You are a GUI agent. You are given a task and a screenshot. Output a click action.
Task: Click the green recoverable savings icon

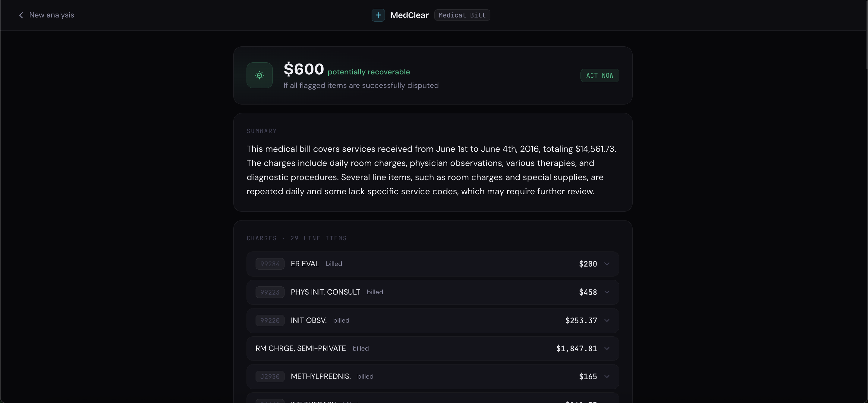[x=259, y=75]
